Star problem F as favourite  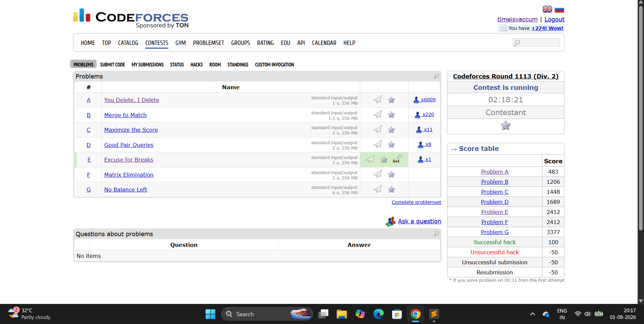(x=391, y=174)
